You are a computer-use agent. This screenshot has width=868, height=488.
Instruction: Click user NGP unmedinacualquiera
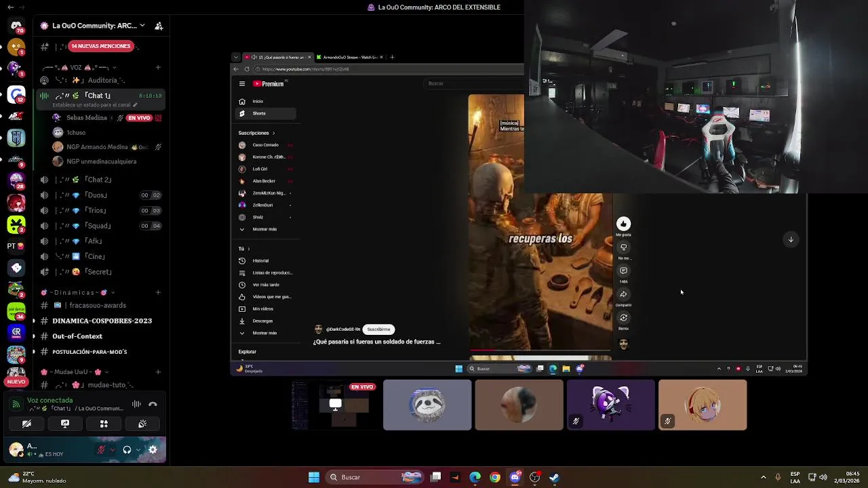click(x=107, y=161)
